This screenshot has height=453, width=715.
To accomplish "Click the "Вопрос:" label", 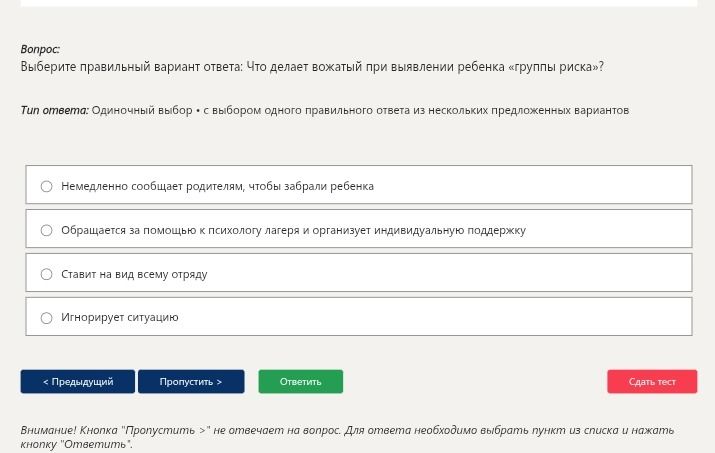I will [x=40, y=49].
